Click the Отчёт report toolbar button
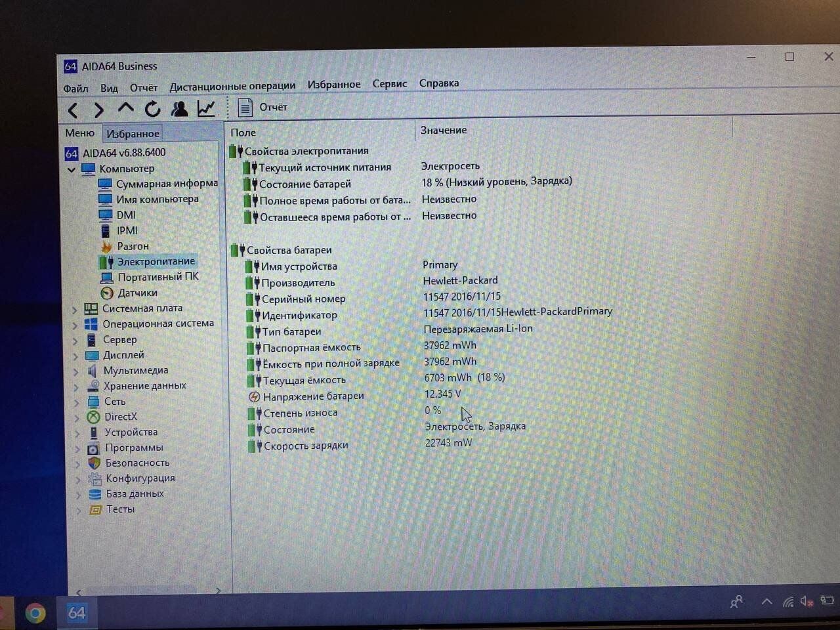This screenshot has height=630, width=840. click(262, 107)
